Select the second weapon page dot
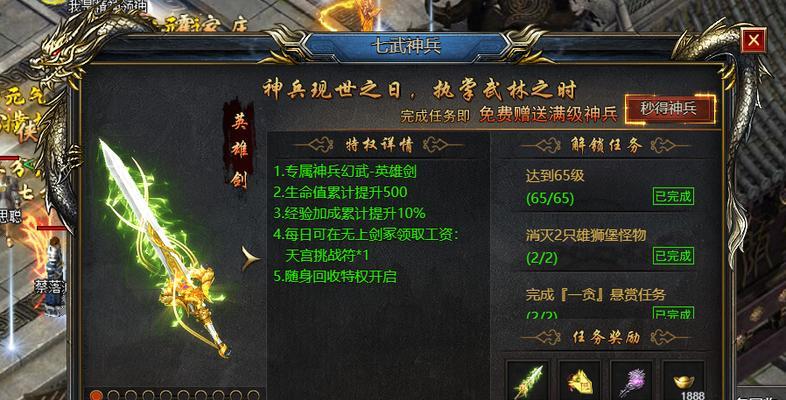The image size is (786, 400). 113,395
